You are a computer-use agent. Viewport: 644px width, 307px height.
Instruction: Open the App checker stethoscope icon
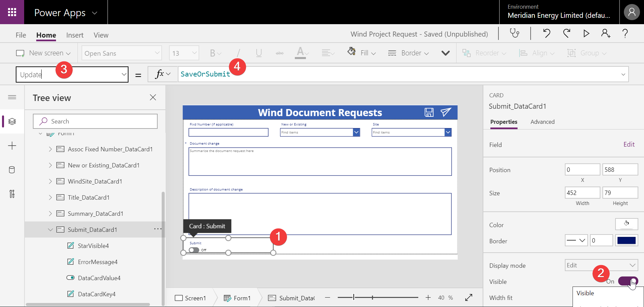pyautogui.click(x=514, y=33)
